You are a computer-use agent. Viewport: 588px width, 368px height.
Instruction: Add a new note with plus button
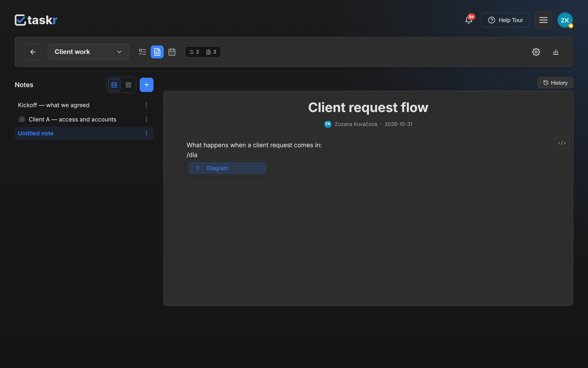[147, 85]
